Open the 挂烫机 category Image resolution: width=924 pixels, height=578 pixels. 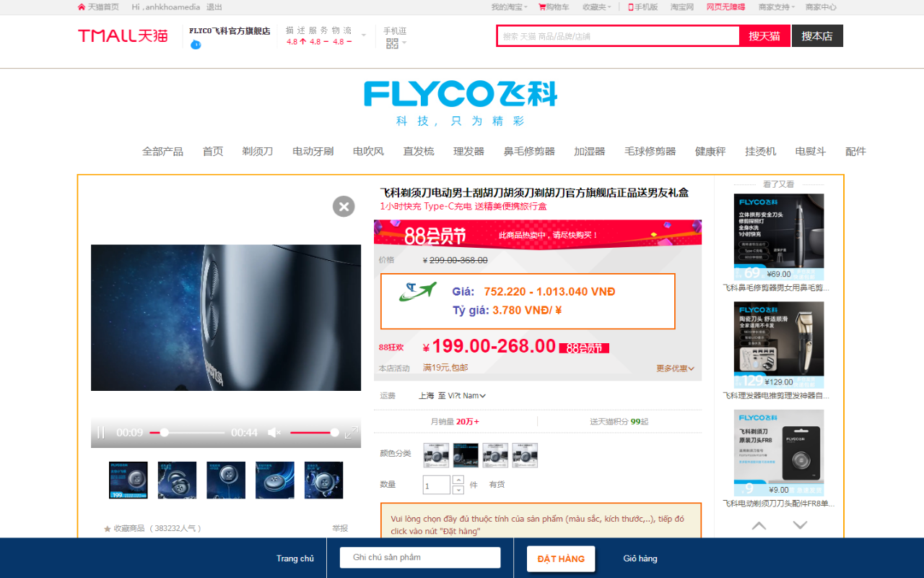click(x=761, y=152)
